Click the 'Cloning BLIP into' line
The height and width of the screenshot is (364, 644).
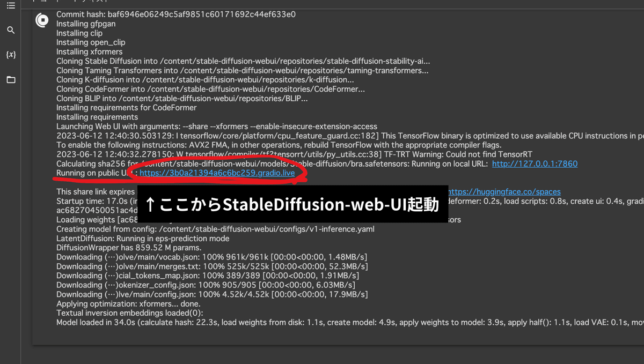coord(182,99)
